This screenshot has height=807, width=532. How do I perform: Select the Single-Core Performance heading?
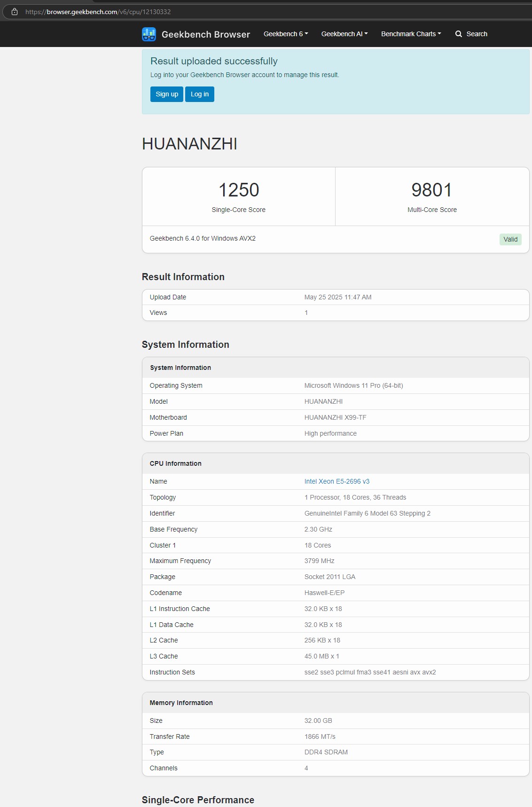[x=198, y=800]
